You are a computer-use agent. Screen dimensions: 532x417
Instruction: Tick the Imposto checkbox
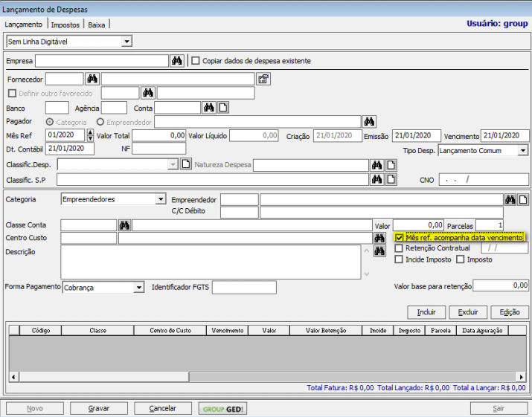tap(461, 259)
